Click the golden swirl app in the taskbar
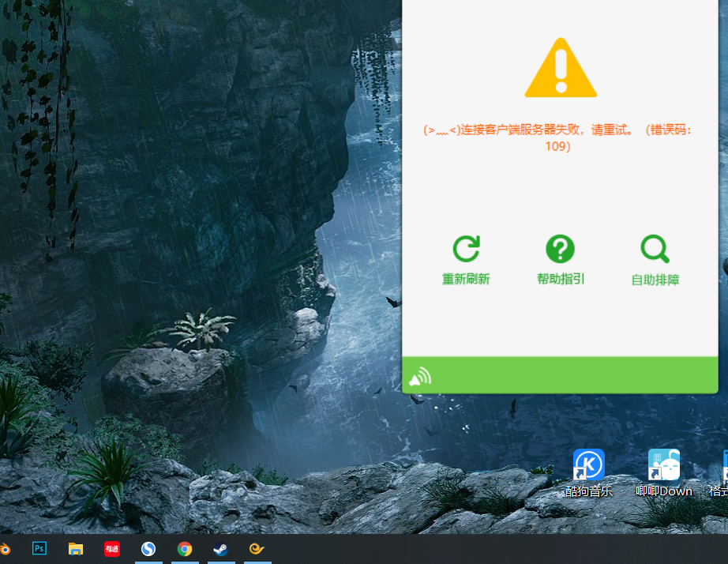728x564 pixels. pos(257,548)
